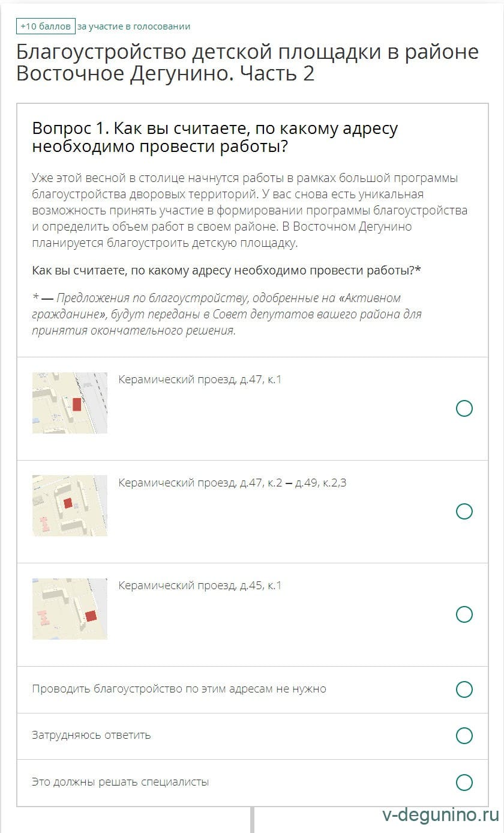Click the Благоустройство детской площадки poll title
This screenshot has height=833, width=504.
pyautogui.click(x=247, y=62)
